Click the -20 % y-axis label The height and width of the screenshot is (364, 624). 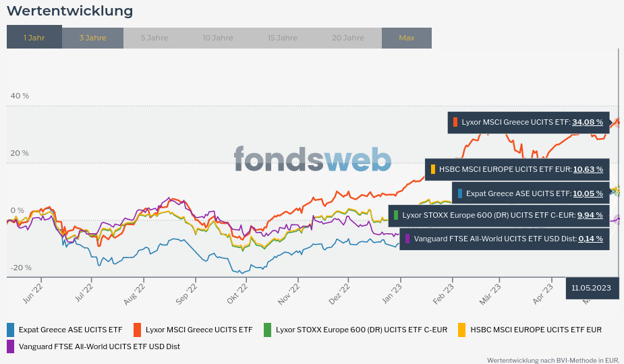[21, 268]
